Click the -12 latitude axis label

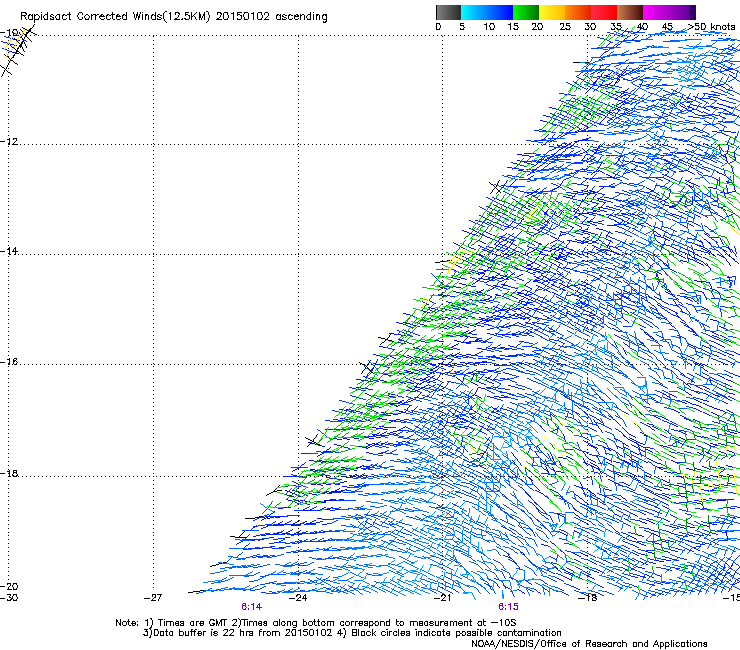tap(10, 142)
